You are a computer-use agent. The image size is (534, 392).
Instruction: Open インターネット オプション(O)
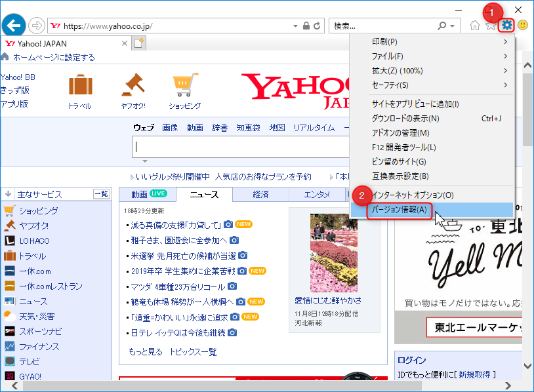[432, 195]
